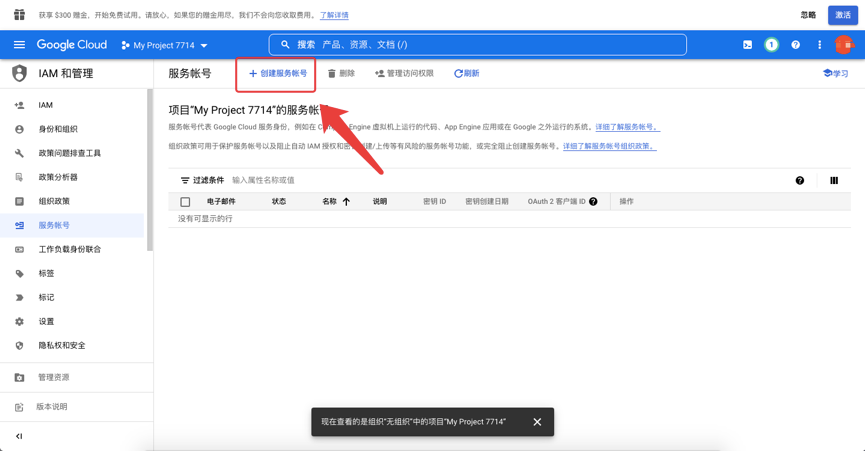Click 管理访问权限 button
Screen dimensions: 865x451
404,73
